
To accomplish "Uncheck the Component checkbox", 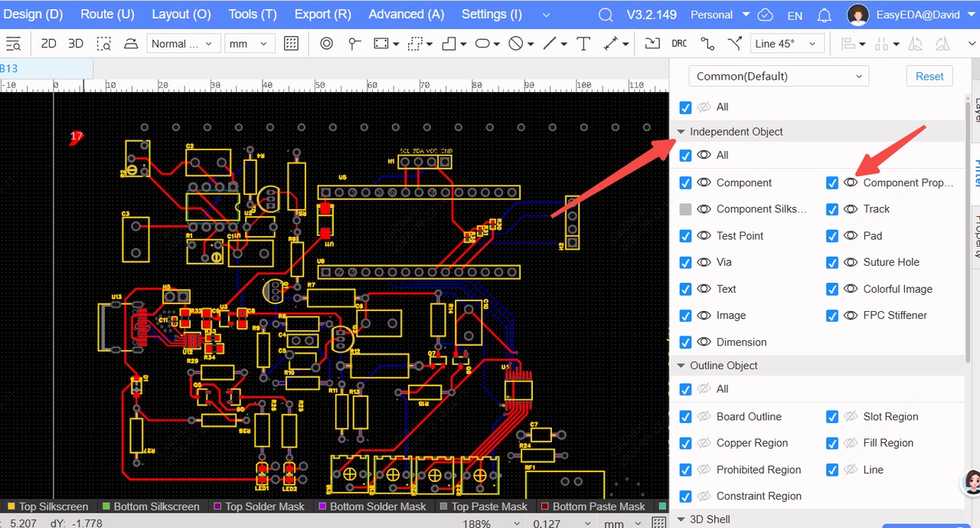I will click(685, 183).
